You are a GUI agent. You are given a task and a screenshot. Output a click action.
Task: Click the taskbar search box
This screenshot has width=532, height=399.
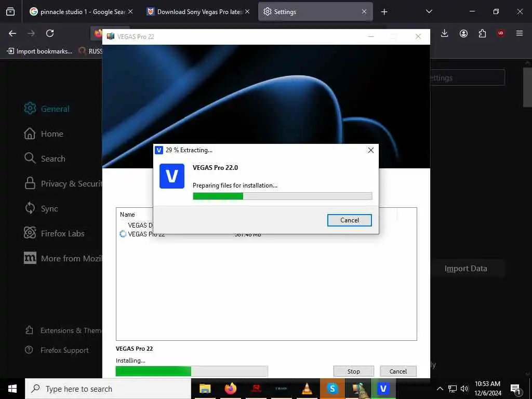tap(108, 389)
